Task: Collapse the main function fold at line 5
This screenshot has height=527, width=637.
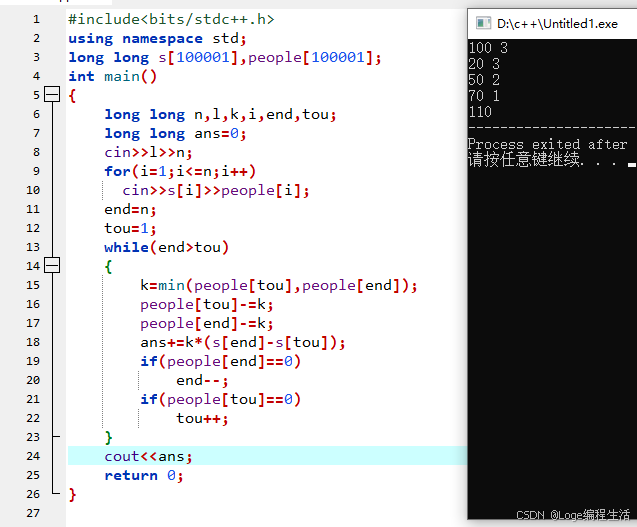Action: pos(52,95)
